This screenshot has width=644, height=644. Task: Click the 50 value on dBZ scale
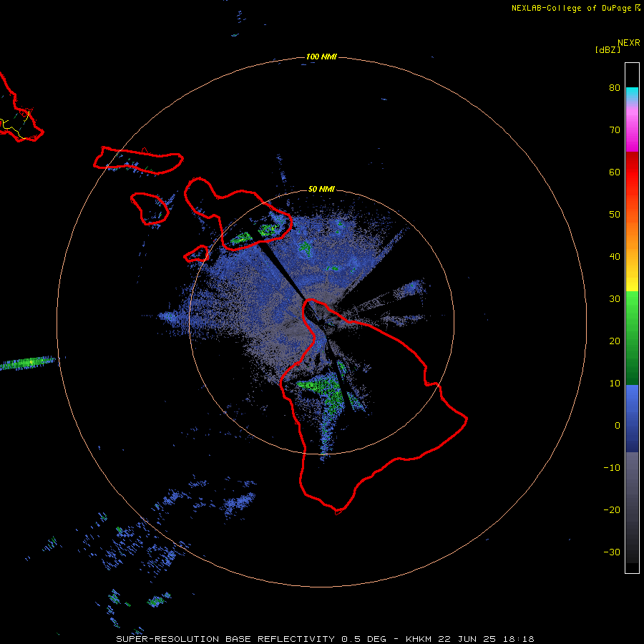pyautogui.click(x=615, y=215)
